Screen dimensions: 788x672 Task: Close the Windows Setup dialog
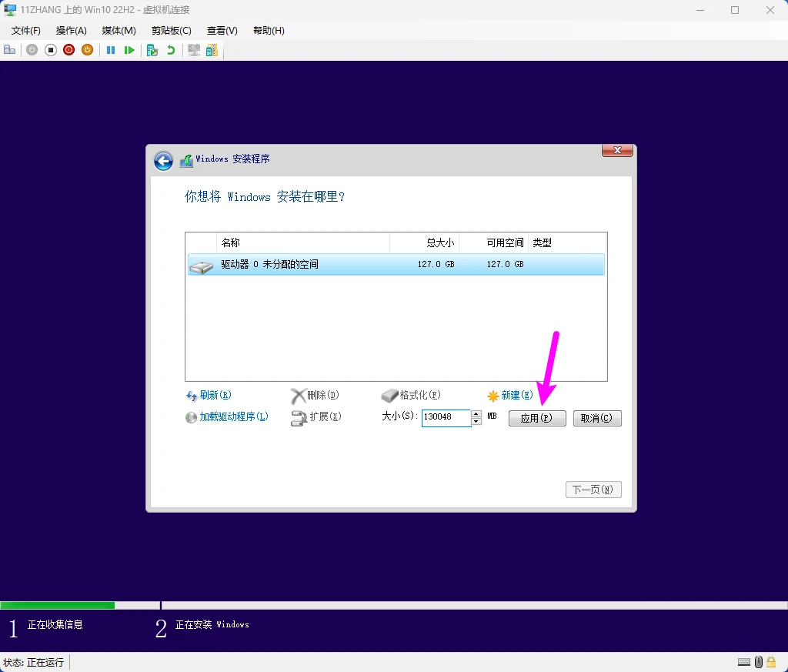[618, 150]
